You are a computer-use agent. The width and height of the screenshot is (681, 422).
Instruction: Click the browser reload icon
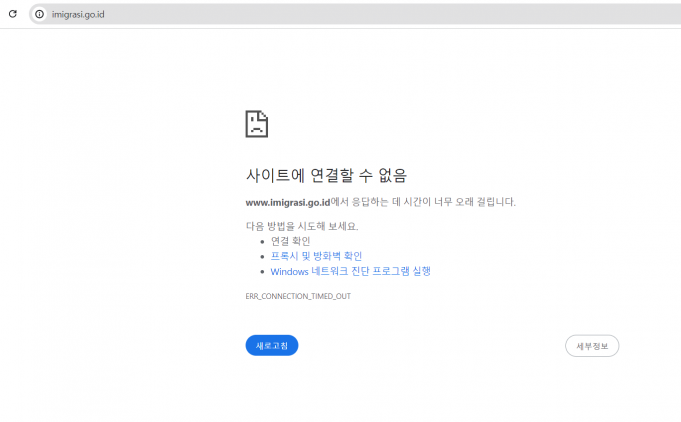(x=13, y=13)
